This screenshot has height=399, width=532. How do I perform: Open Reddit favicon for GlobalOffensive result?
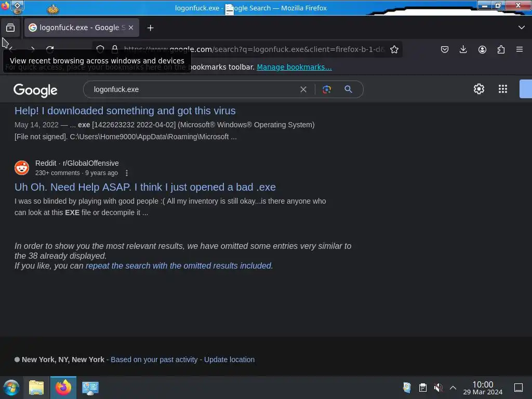tap(22, 168)
